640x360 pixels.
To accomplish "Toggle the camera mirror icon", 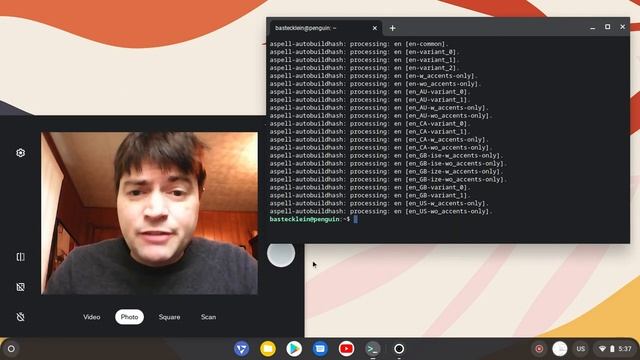I will 20,257.
